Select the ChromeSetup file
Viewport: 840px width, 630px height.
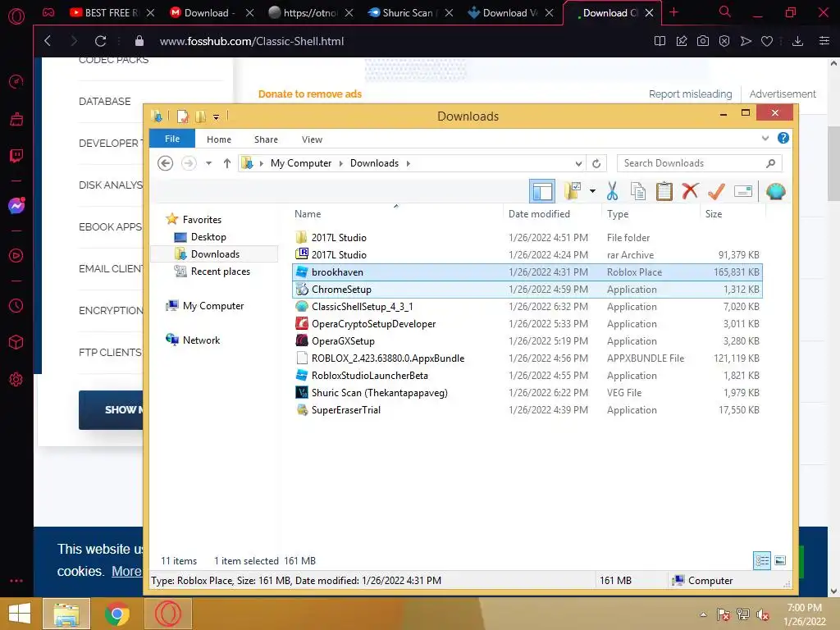click(x=527, y=290)
